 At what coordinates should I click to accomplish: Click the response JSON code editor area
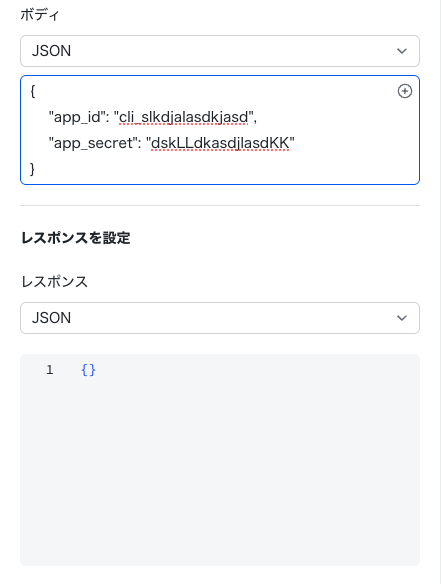[x=220, y=460]
